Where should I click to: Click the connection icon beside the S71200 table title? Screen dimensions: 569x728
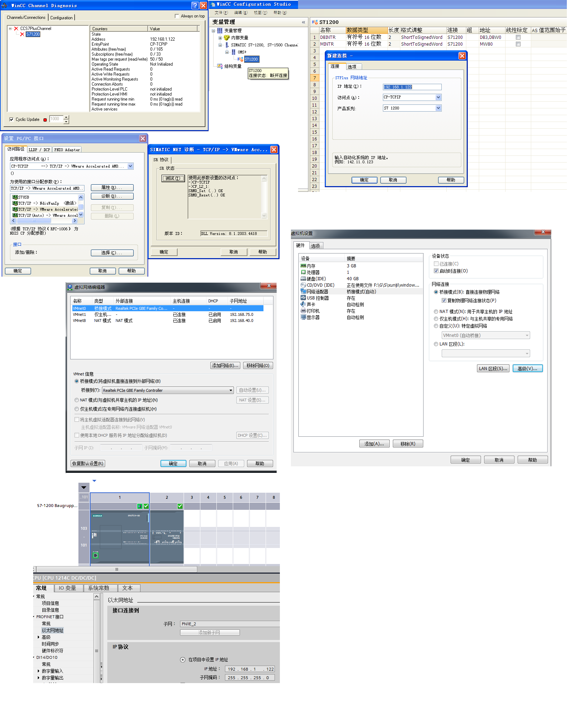pyautogui.click(x=315, y=22)
